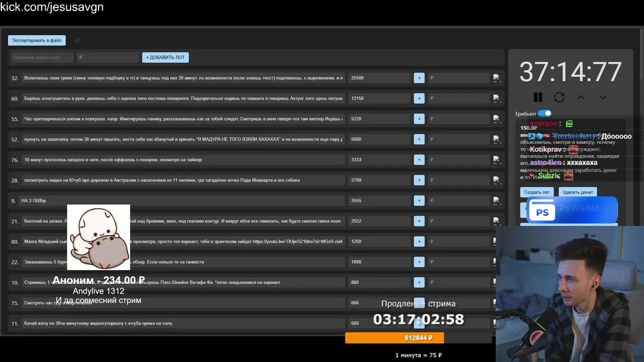Click the image icon at end of lot 76 row

497,160
